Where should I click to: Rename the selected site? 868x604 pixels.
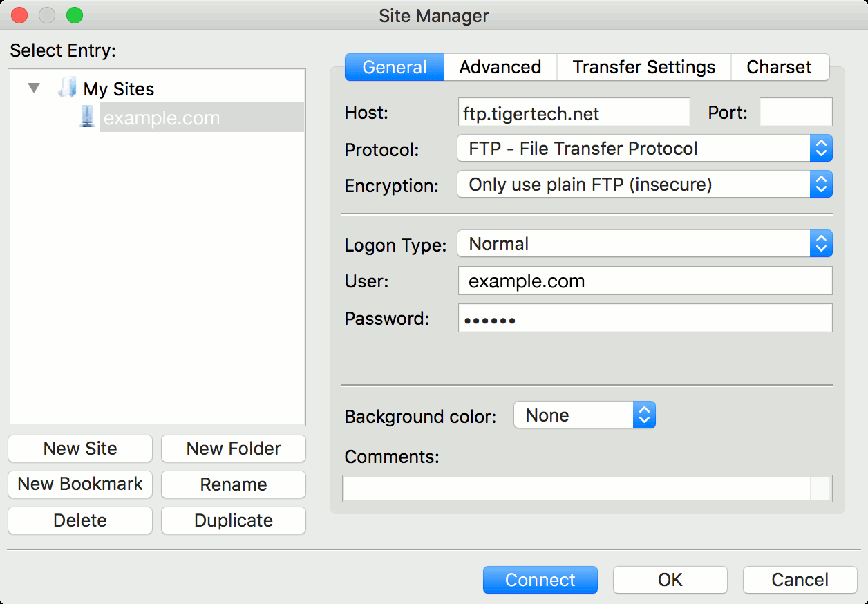pyautogui.click(x=233, y=484)
